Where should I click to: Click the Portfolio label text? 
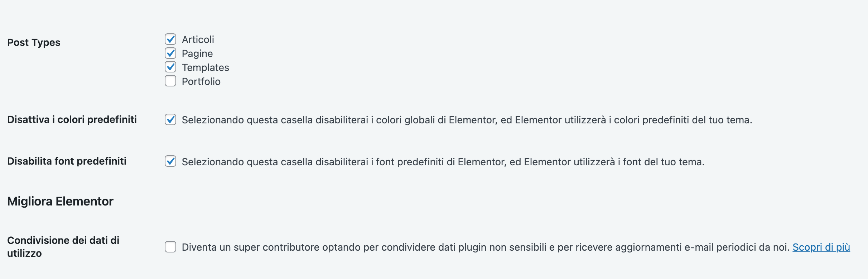[201, 81]
